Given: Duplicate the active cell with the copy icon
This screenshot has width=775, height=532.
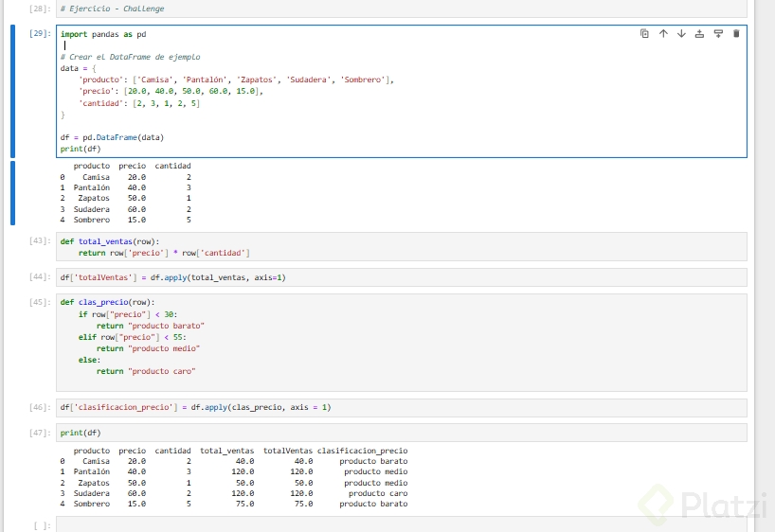Looking at the screenshot, I should 644,34.
